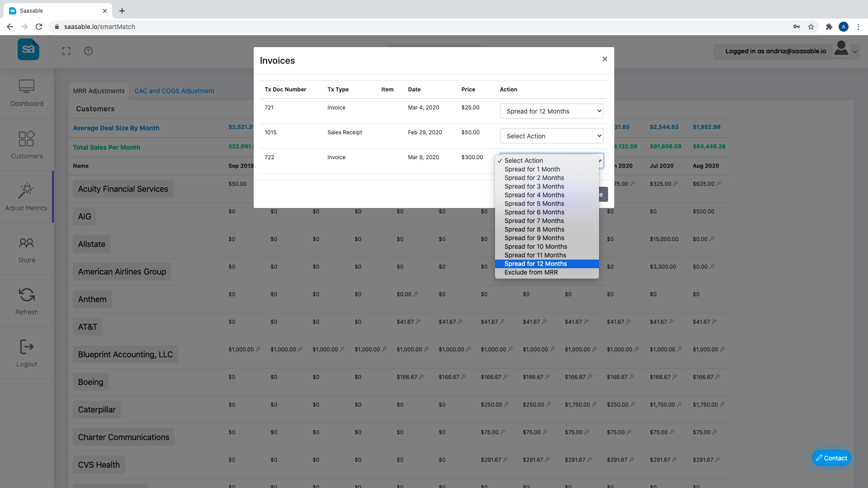Open action dropdown for Sales Receipt 1015
The width and height of the screenshot is (868, 488).
tap(552, 136)
